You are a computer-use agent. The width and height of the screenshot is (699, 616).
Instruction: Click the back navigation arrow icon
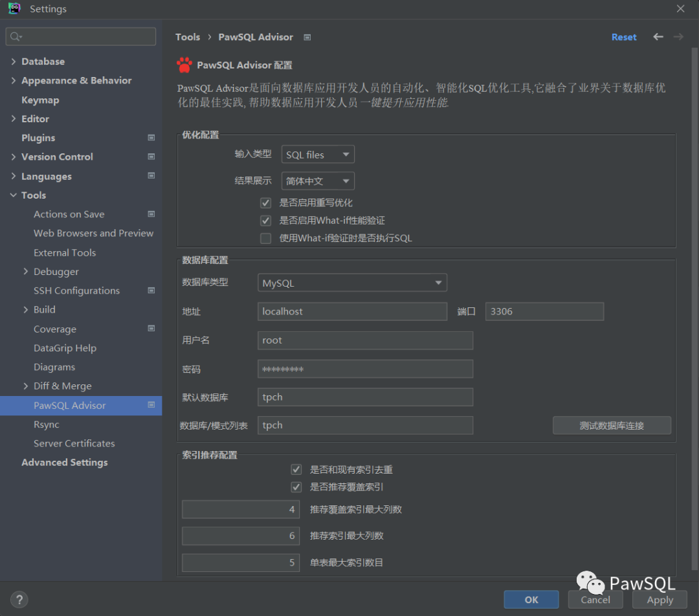(658, 37)
